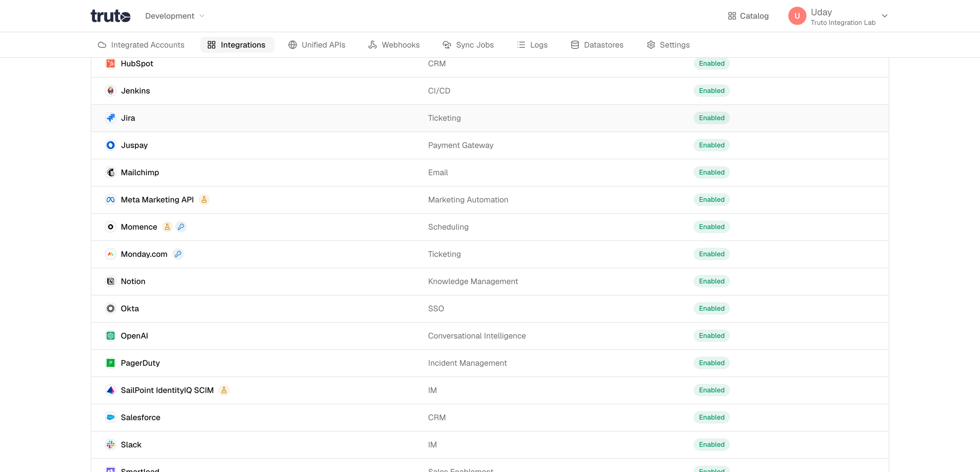The height and width of the screenshot is (472, 980).
Task: Click the Okta integration name
Action: point(130,309)
